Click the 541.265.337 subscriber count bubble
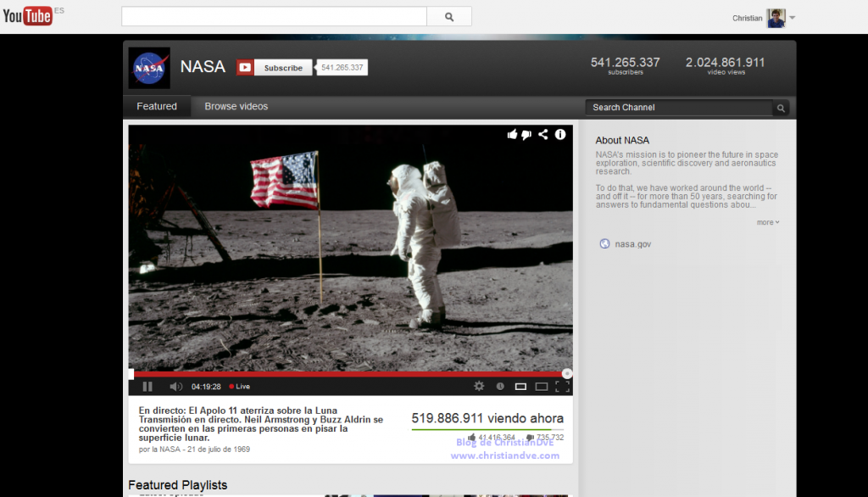Screen dimensions: 868x497 click(342, 68)
